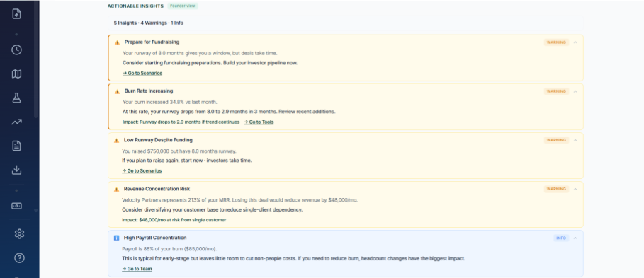
Task: Click the Prepare for Fundraising title
Action: tap(152, 42)
